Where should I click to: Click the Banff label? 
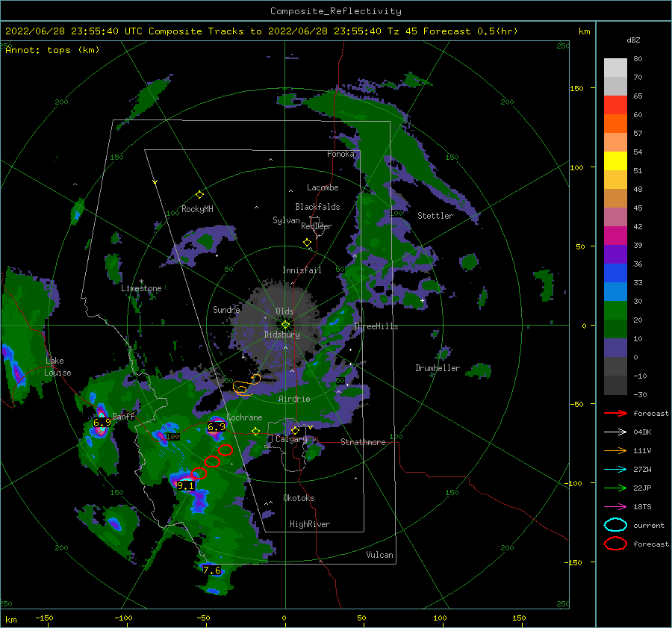pyautogui.click(x=123, y=416)
